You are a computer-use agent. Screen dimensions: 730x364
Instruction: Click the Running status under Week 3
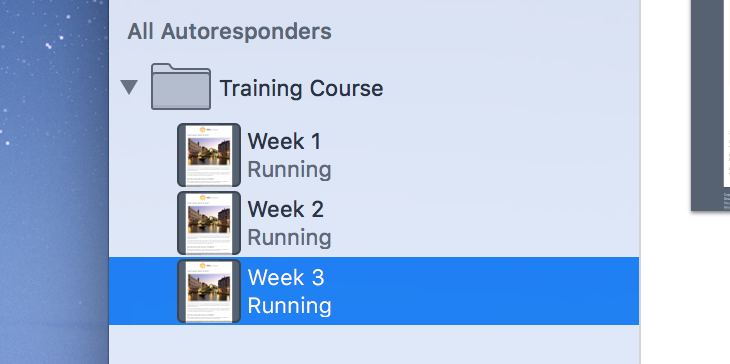pyautogui.click(x=289, y=306)
